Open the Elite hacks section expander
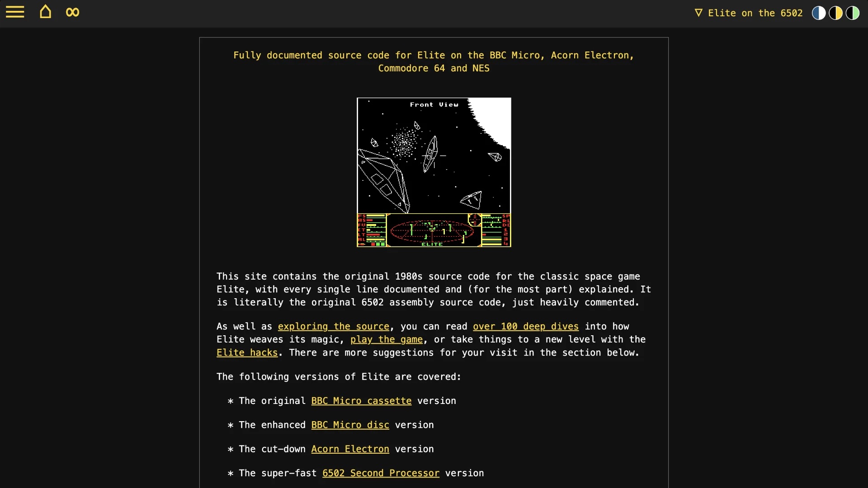 pyautogui.click(x=247, y=352)
